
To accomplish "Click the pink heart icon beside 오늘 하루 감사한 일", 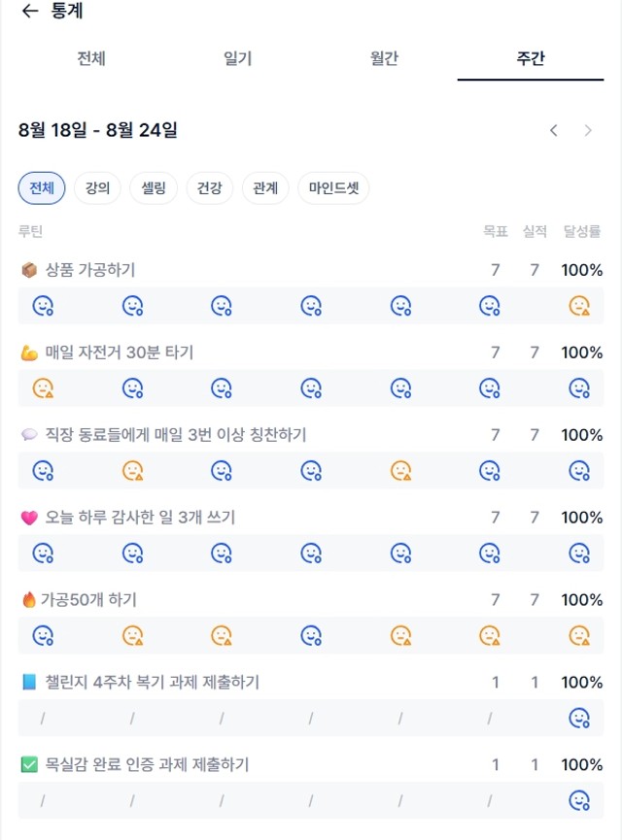I will tap(29, 518).
